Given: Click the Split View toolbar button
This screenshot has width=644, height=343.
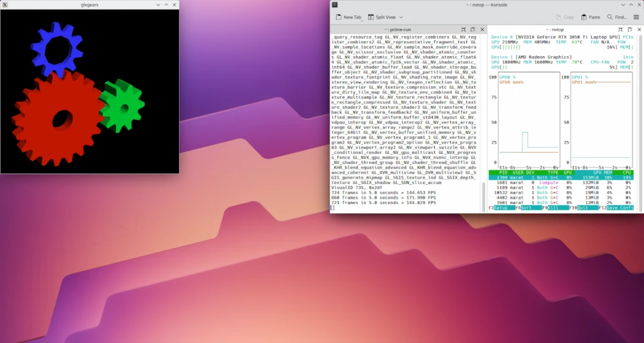Looking at the screenshot, I should [385, 17].
